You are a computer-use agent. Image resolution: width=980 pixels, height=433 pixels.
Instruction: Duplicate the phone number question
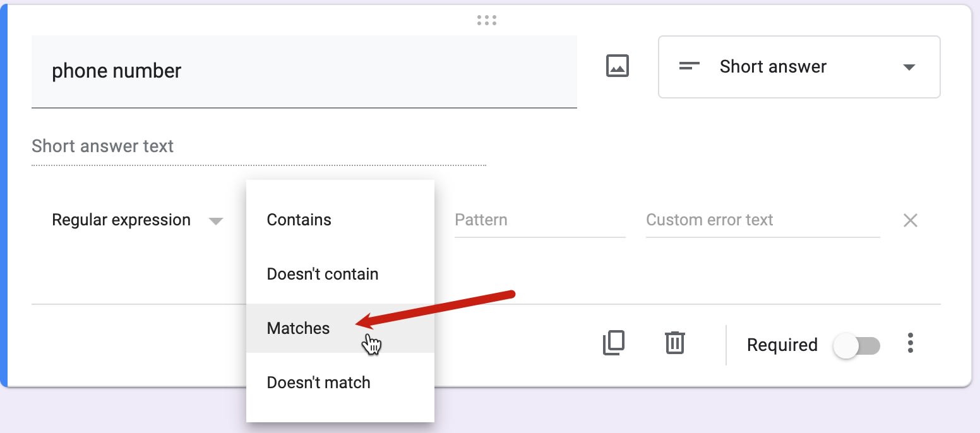(x=612, y=344)
